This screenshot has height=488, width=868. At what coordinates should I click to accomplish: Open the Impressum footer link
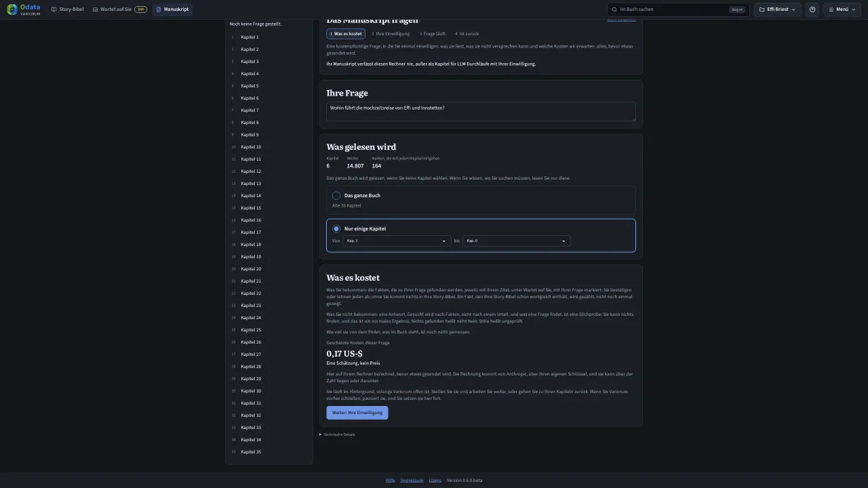[412, 480]
